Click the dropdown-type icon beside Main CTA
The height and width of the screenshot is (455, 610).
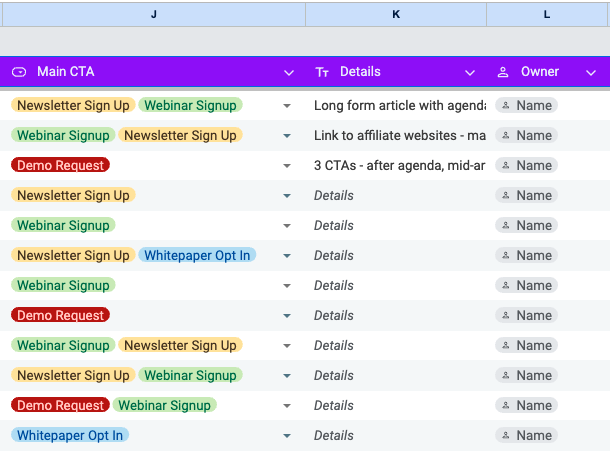point(19,72)
